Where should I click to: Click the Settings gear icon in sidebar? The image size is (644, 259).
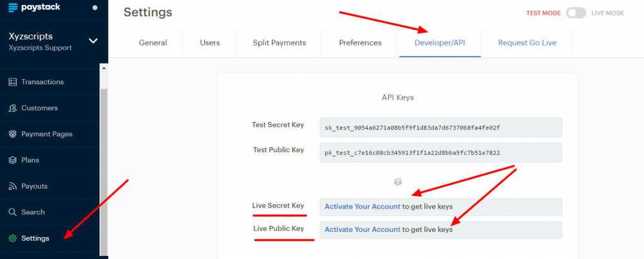(x=13, y=238)
